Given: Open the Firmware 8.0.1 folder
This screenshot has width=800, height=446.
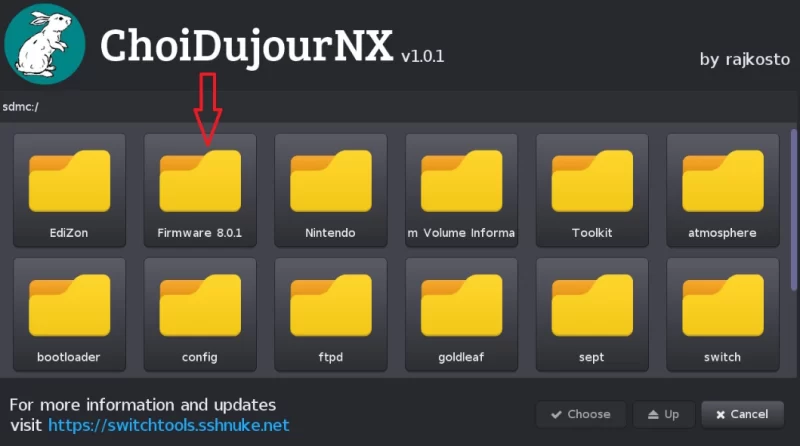Looking at the screenshot, I should pyautogui.click(x=200, y=190).
